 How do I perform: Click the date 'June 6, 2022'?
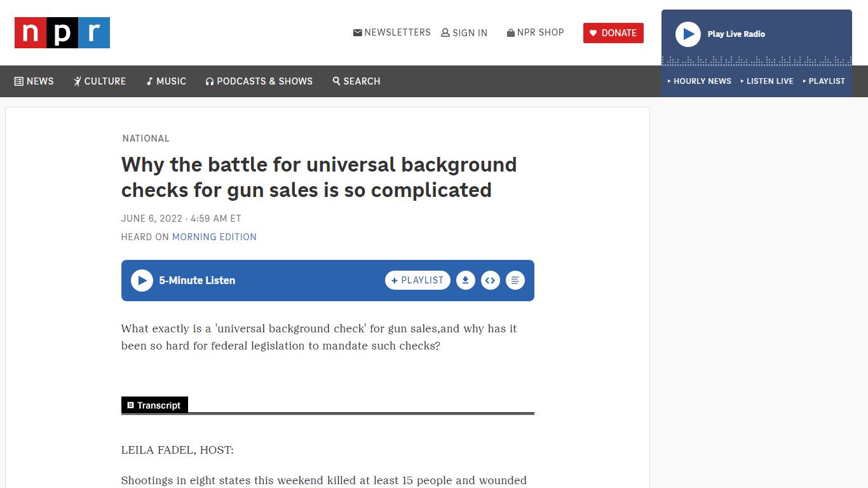[152, 219]
